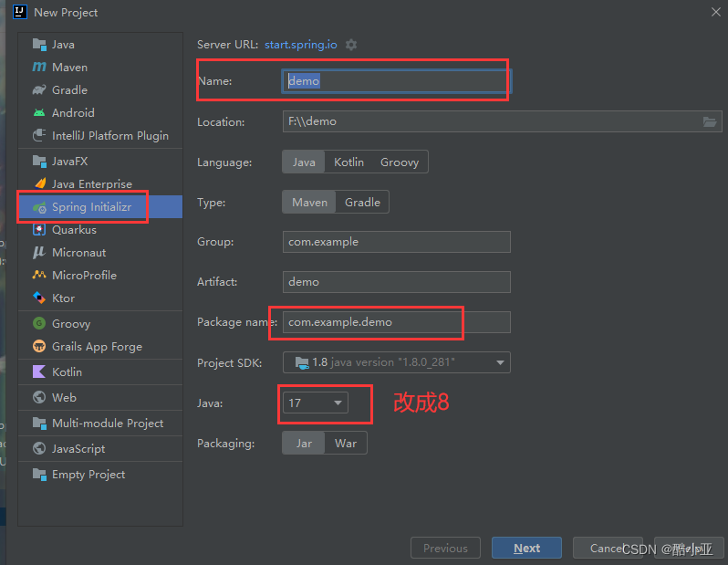
Task: Select Gradle text in generator list
Action: point(69,89)
